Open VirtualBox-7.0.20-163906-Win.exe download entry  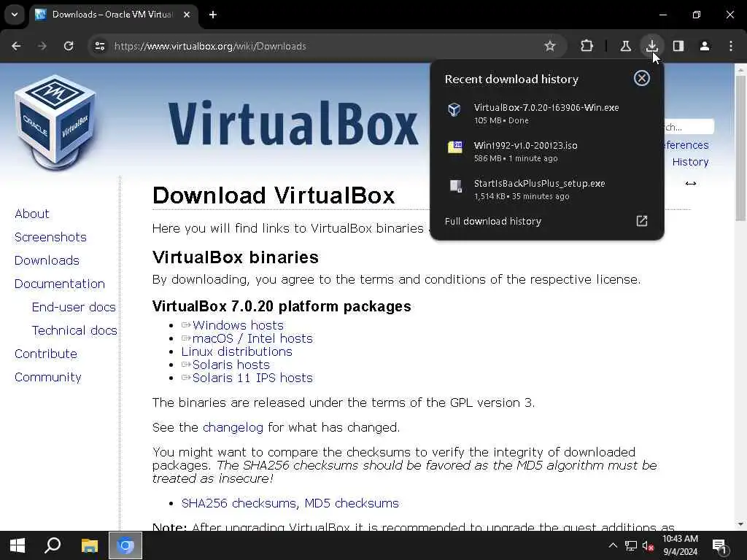point(546,113)
